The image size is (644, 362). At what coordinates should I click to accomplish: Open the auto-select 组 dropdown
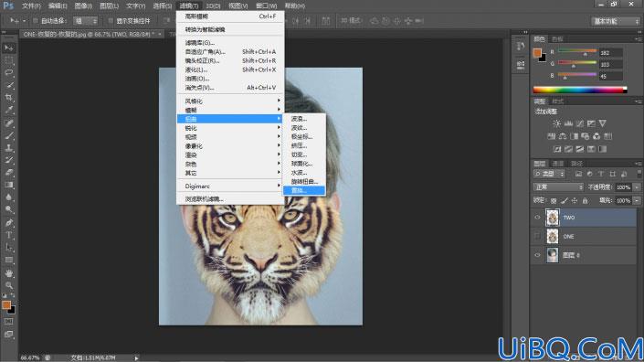(x=86, y=20)
